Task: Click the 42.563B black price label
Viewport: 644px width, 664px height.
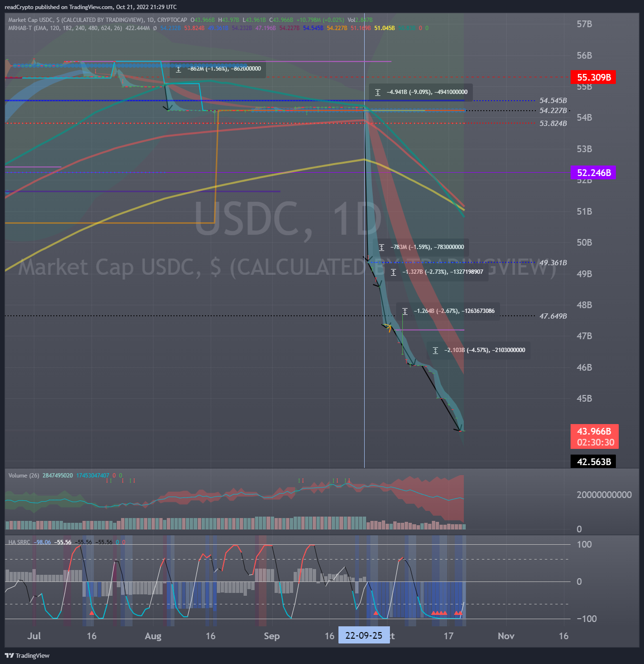Action: pos(593,462)
